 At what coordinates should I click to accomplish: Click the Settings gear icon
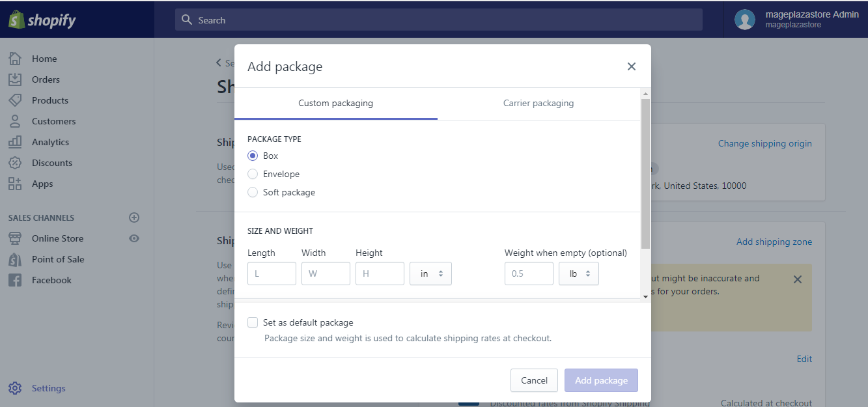[15, 388]
